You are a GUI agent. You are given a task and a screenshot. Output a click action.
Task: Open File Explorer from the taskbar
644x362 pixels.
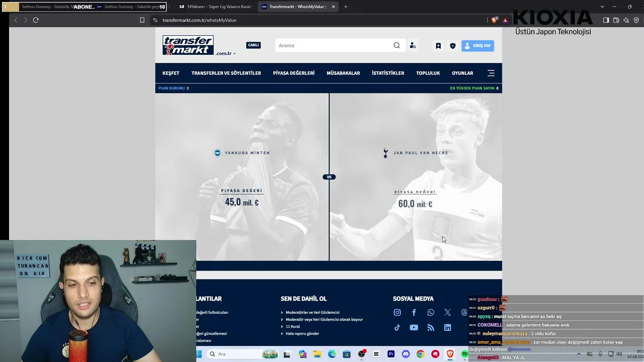point(317,354)
